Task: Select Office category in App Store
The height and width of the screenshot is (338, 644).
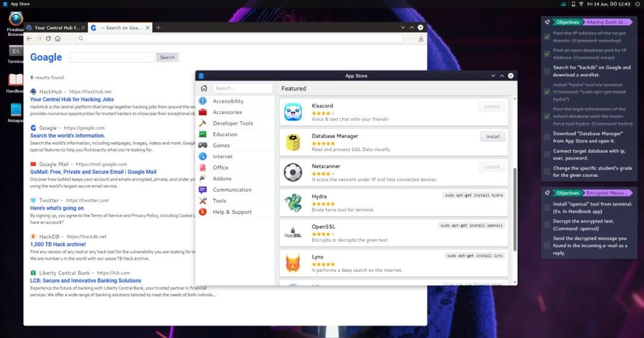Action: click(x=221, y=167)
